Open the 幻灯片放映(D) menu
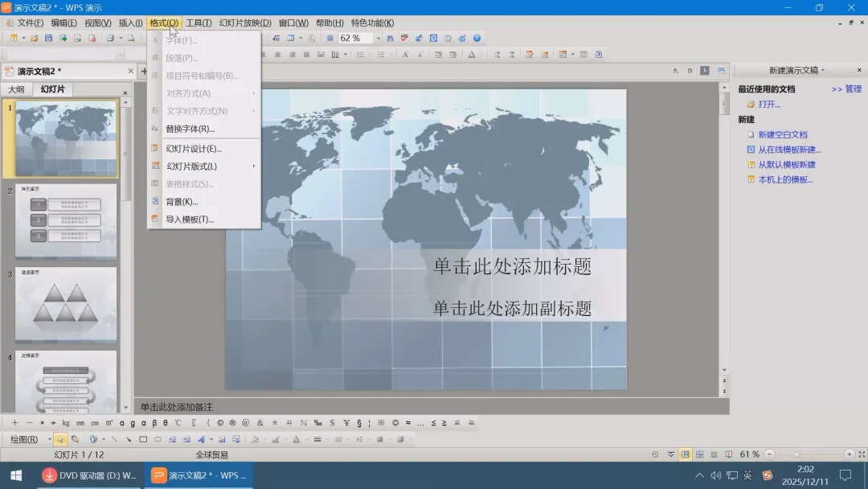 pyautogui.click(x=245, y=23)
